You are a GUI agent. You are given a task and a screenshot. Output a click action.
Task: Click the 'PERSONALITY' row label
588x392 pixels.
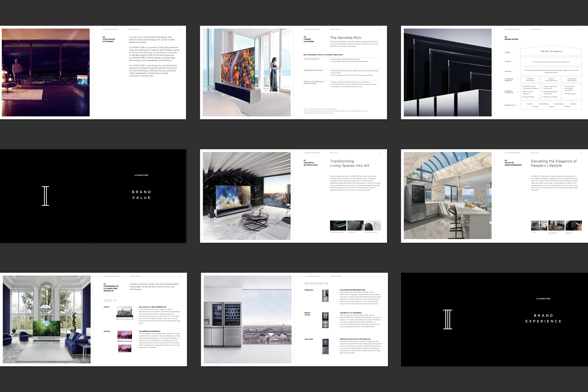point(510,105)
